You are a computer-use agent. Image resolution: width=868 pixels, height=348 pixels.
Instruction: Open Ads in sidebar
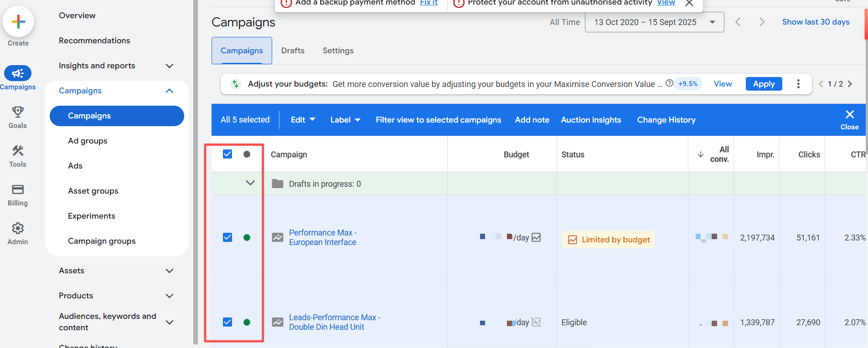tap(75, 166)
